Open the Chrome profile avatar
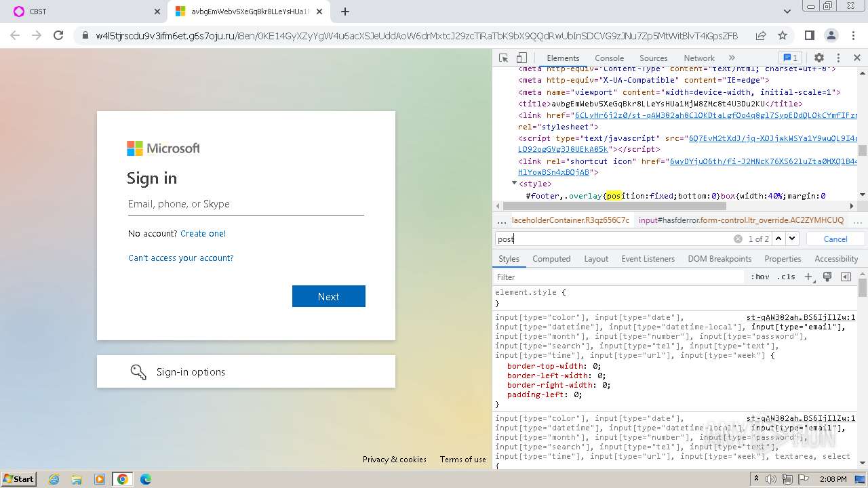 pyautogui.click(x=831, y=35)
